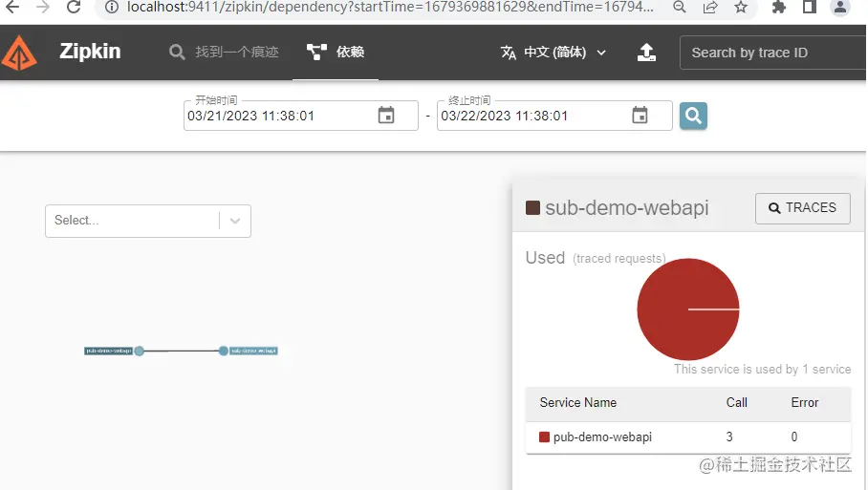Click the share page icon
The height and width of the screenshot is (490, 868).
(710, 8)
